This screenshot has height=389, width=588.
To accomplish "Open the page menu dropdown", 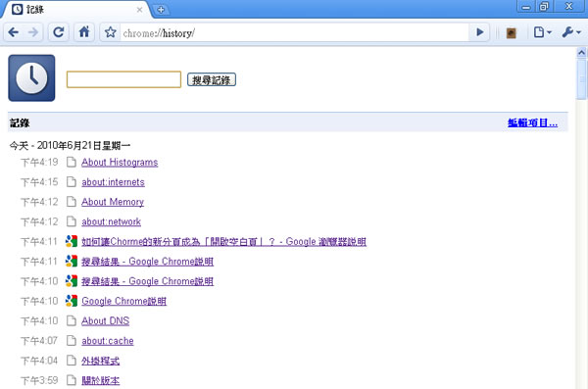I will 542,32.
